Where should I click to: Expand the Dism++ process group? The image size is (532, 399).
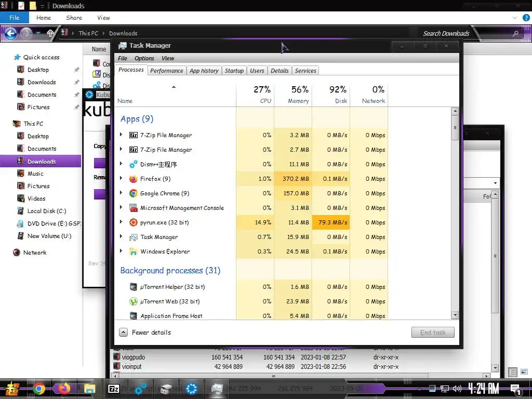pyautogui.click(x=121, y=164)
